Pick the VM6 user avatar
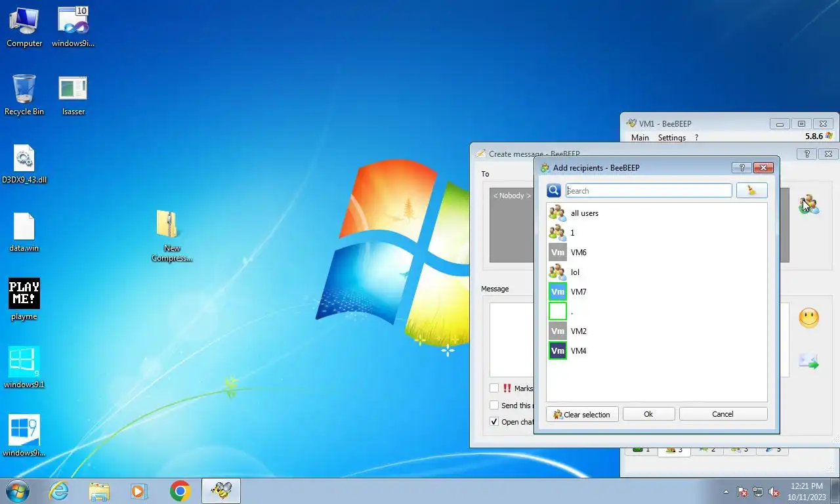The height and width of the screenshot is (504, 840). click(557, 253)
